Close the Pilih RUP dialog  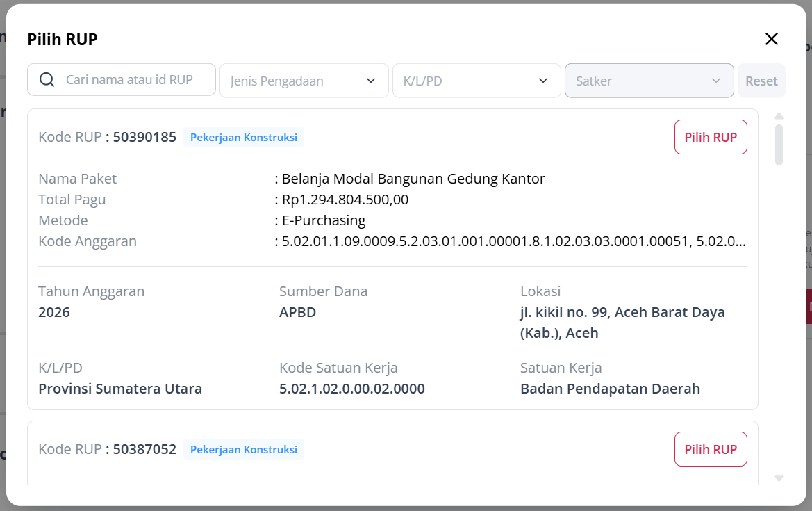point(771,39)
